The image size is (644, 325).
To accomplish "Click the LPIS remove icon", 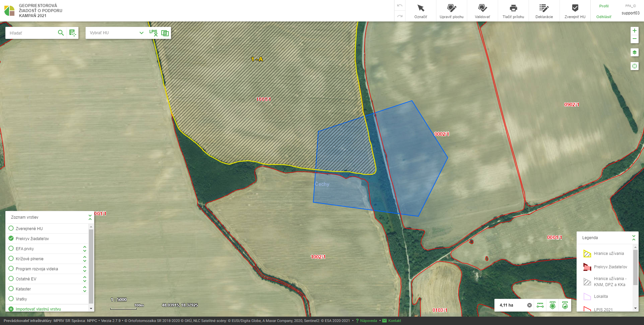I will coord(153,33).
